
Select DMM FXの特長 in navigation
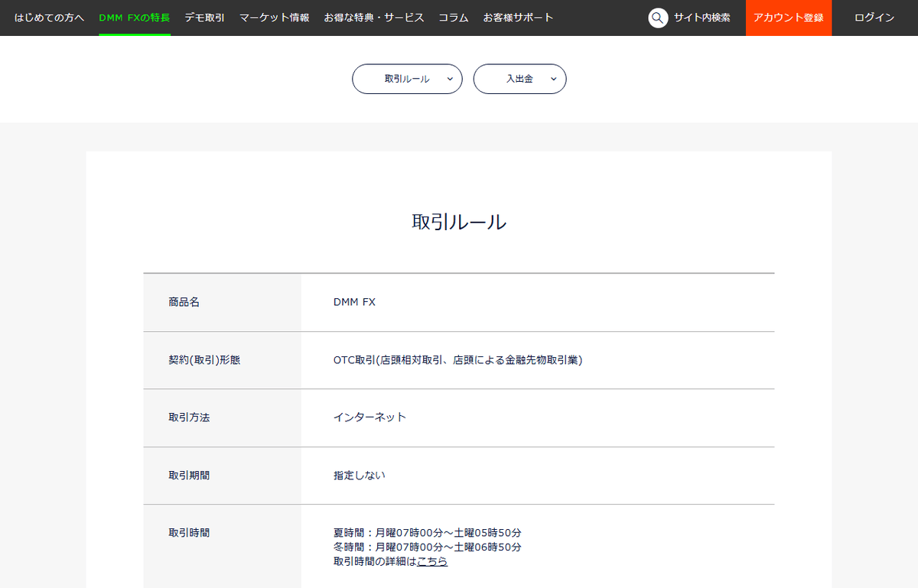point(135,17)
